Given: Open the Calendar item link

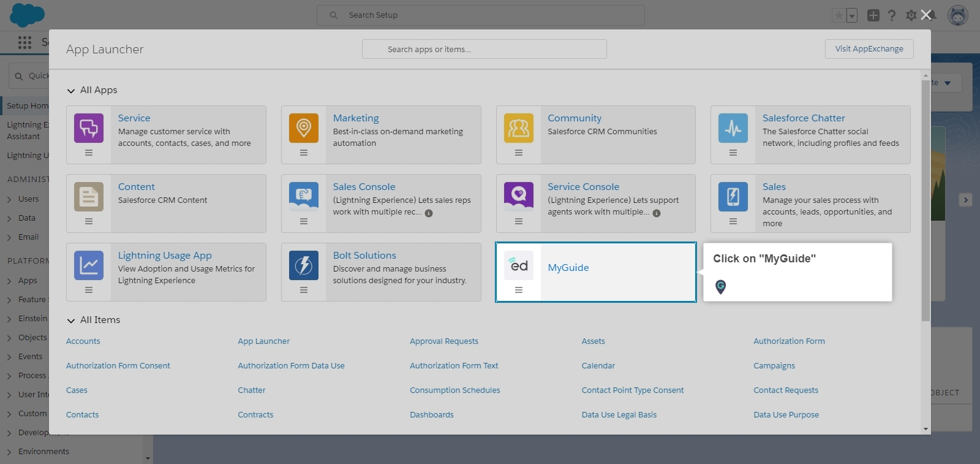Looking at the screenshot, I should (x=598, y=366).
